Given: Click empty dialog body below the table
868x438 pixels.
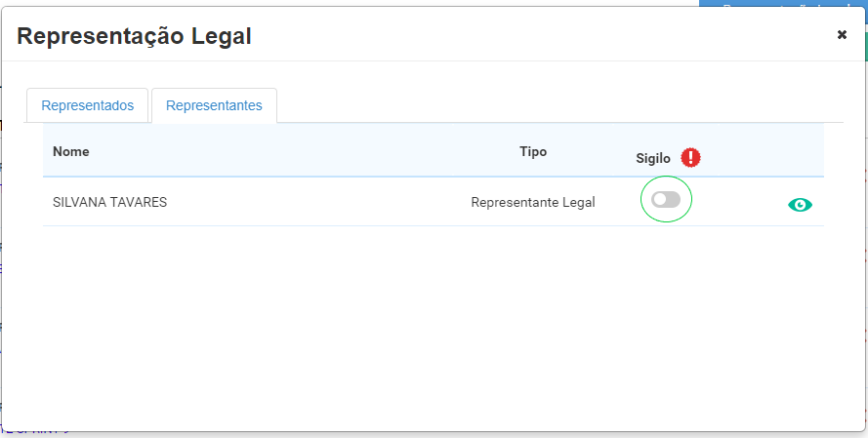Looking at the screenshot, I should [430, 322].
